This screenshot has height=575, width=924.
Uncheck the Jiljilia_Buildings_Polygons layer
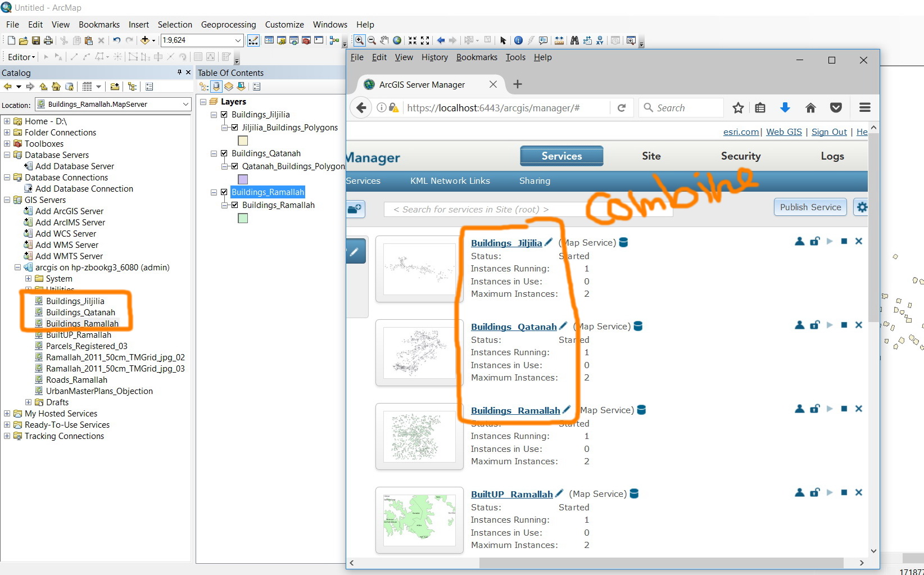(235, 128)
